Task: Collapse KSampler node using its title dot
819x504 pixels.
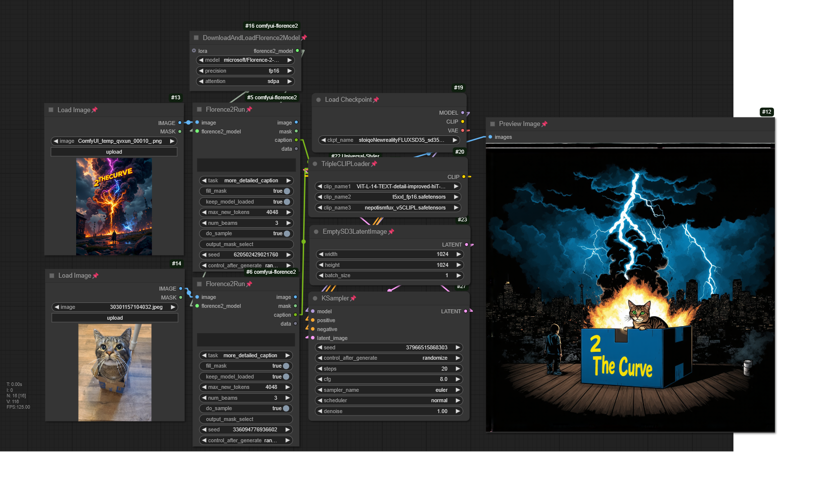Action: click(x=315, y=298)
